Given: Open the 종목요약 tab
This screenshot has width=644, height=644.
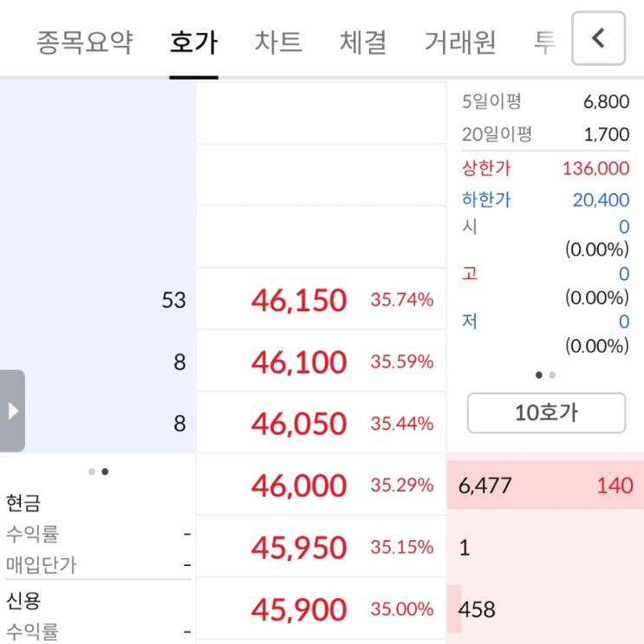Looking at the screenshot, I should coord(85,42).
